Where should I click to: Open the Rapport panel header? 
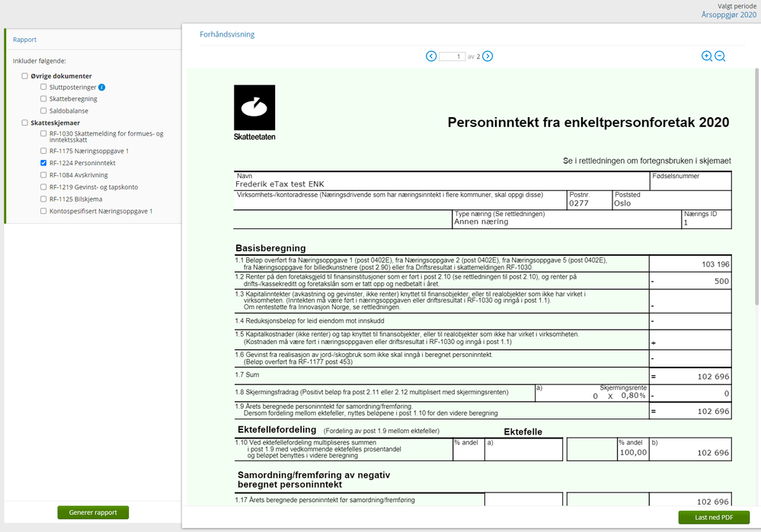(x=24, y=40)
